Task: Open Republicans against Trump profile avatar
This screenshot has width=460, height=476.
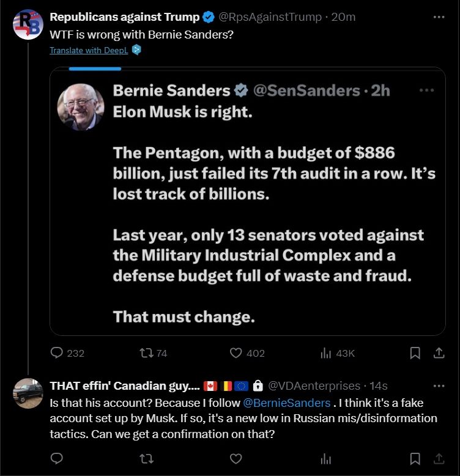Action: 28,24
